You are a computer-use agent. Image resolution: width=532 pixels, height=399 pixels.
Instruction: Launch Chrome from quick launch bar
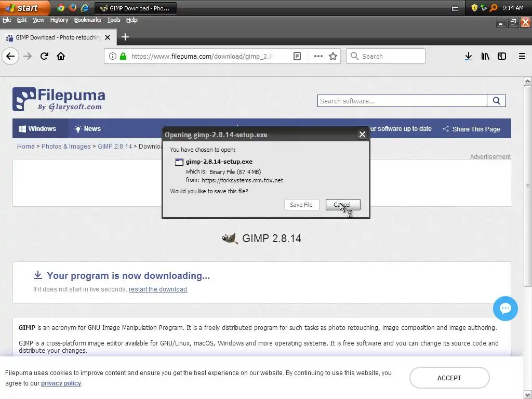pos(61,8)
